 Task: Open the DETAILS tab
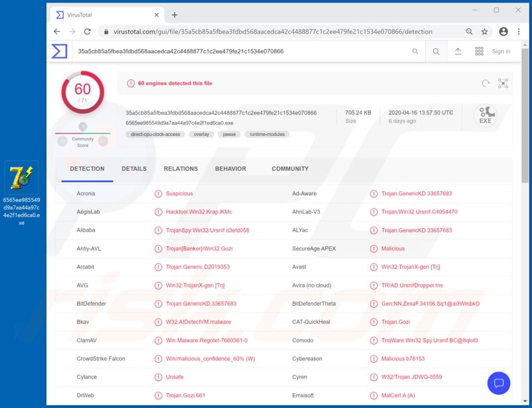(134, 169)
